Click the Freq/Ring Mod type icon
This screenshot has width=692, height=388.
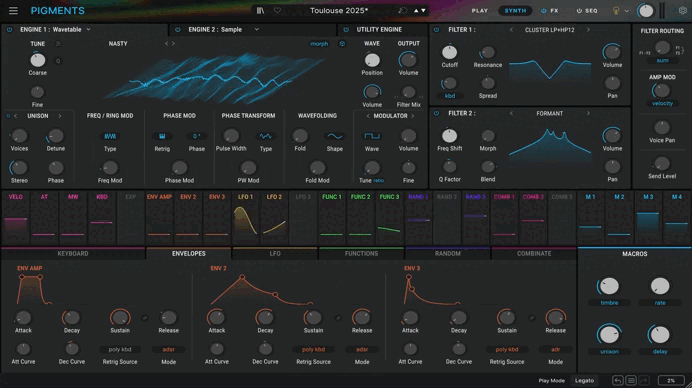click(x=110, y=136)
